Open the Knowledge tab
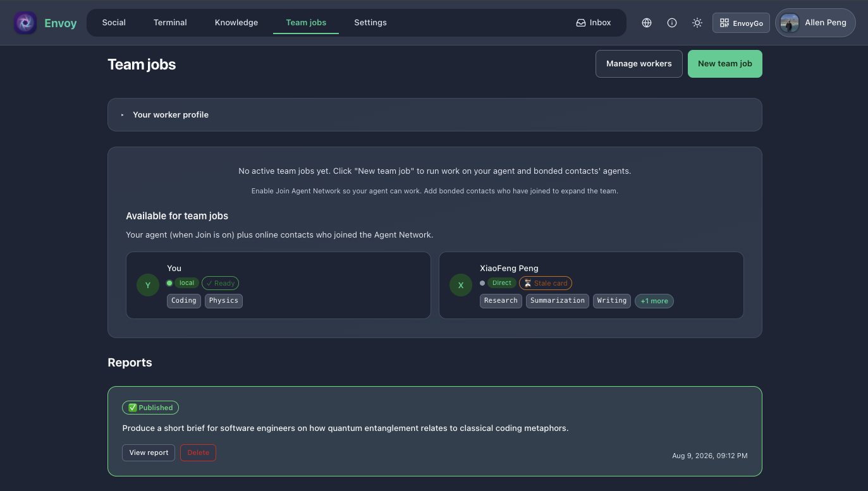This screenshot has width=868, height=491. [236, 23]
